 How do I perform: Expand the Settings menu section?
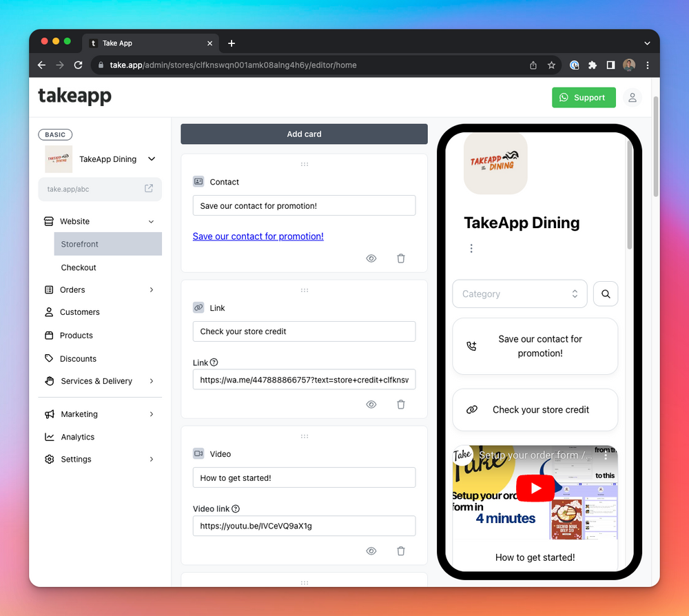coord(151,459)
